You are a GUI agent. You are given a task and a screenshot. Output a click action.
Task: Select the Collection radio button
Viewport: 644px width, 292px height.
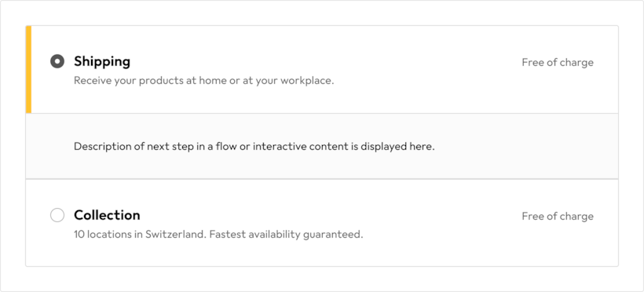point(57,215)
